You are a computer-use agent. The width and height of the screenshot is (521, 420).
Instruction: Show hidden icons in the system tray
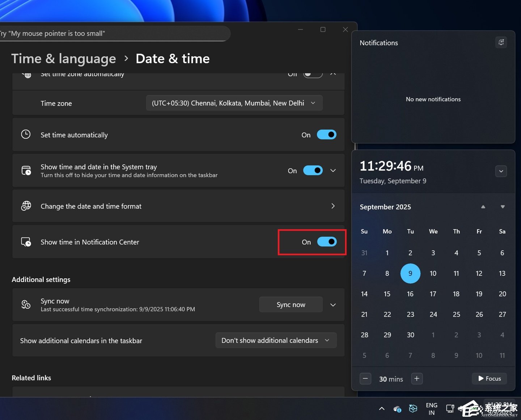pos(382,409)
